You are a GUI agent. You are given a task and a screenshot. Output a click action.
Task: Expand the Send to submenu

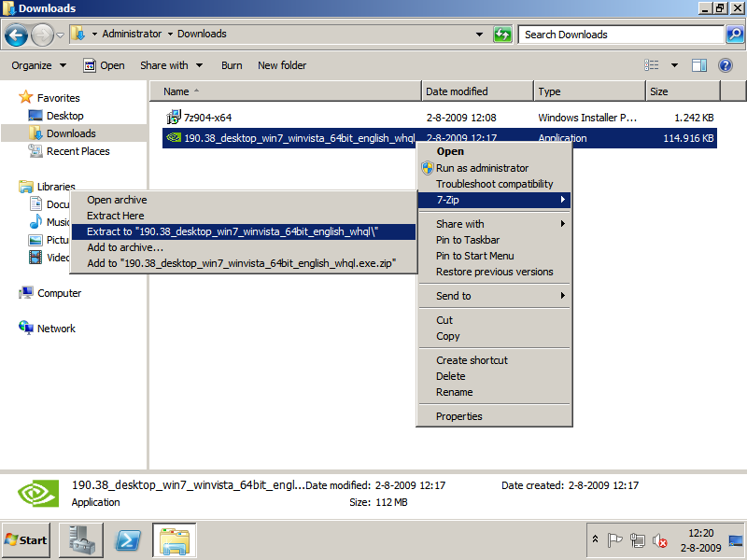[x=494, y=296]
